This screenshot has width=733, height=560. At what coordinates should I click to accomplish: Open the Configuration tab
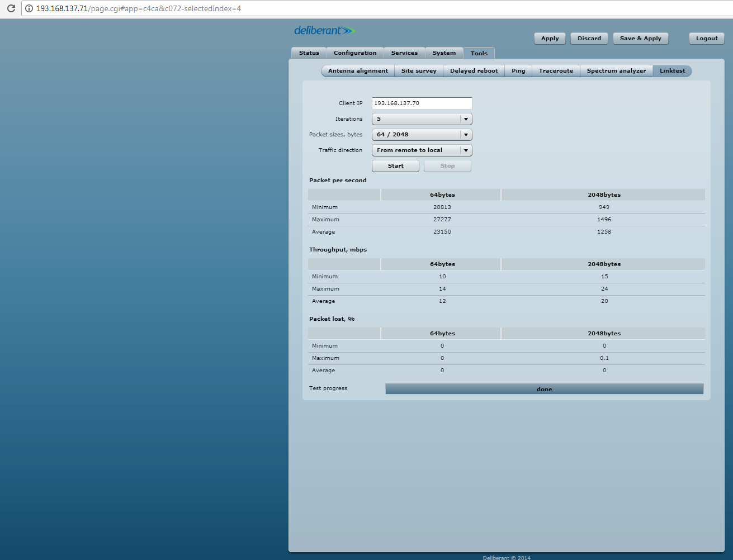click(354, 53)
